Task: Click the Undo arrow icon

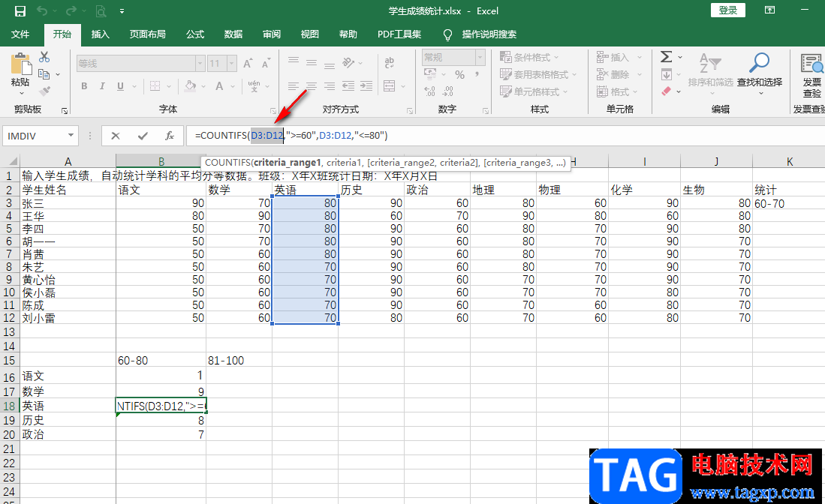Action: [42, 11]
